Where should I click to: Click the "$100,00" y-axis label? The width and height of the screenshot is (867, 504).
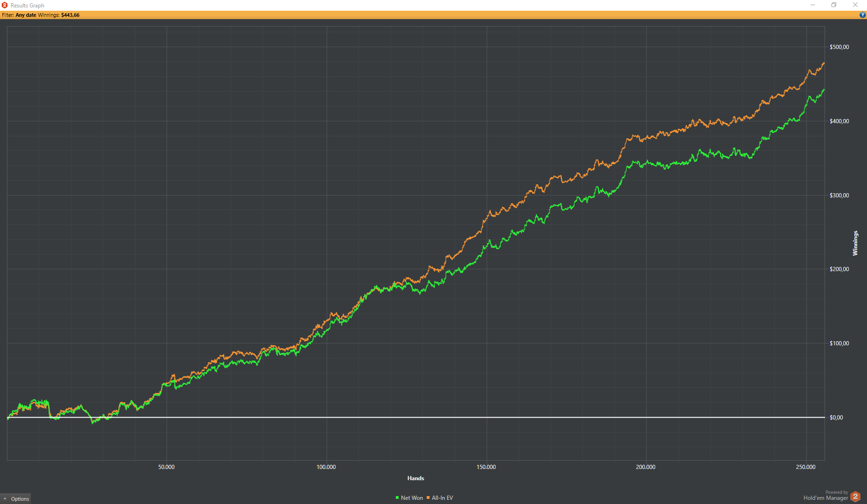839,343
